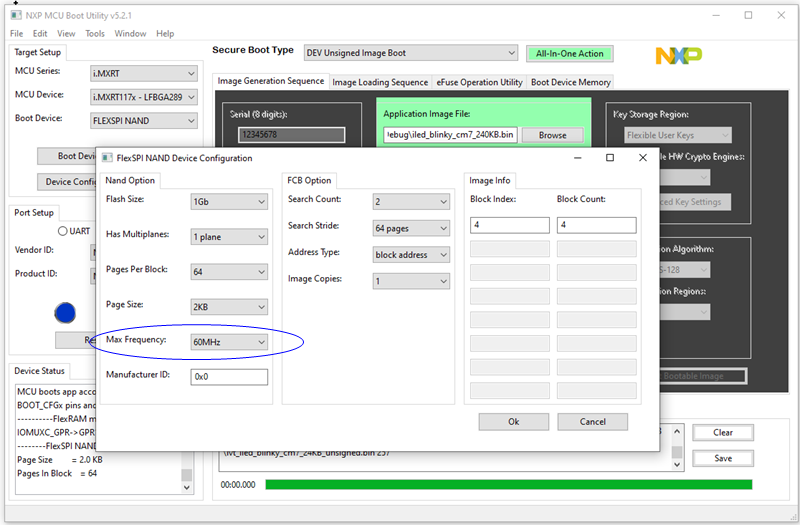
Task: Open the Search Count dropdown
Action: [411, 202]
